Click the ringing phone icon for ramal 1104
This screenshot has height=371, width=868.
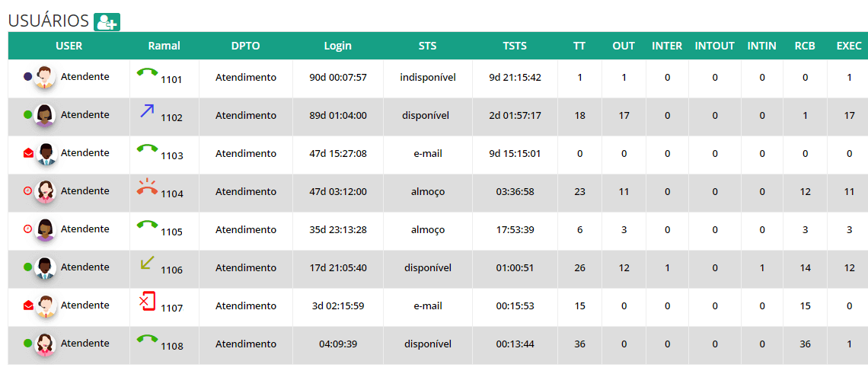point(147,187)
